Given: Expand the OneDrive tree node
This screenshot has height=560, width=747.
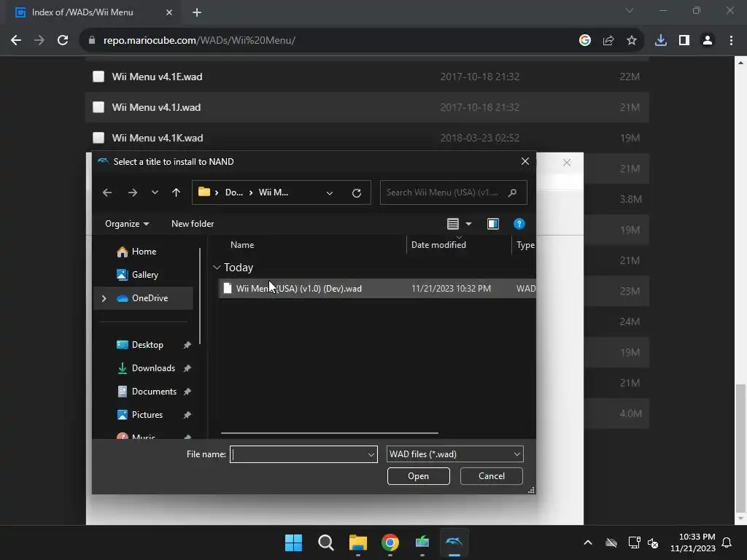Looking at the screenshot, I should (x=104, y=298).
